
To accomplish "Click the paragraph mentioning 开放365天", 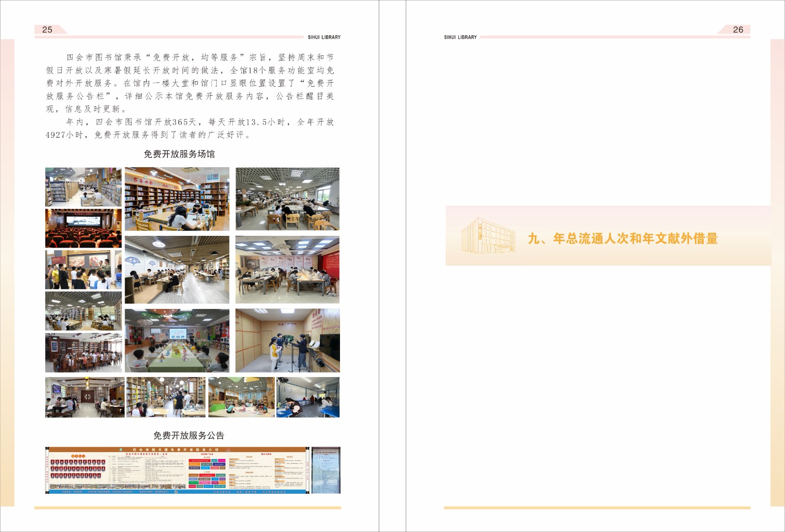I will pyautogui.click(x=190, y=128).
